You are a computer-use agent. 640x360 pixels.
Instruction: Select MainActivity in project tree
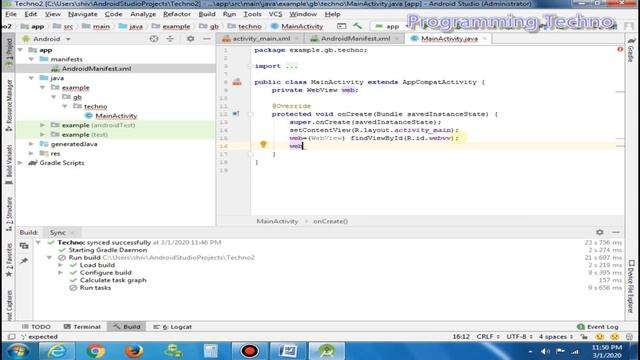tap(116, 116)
